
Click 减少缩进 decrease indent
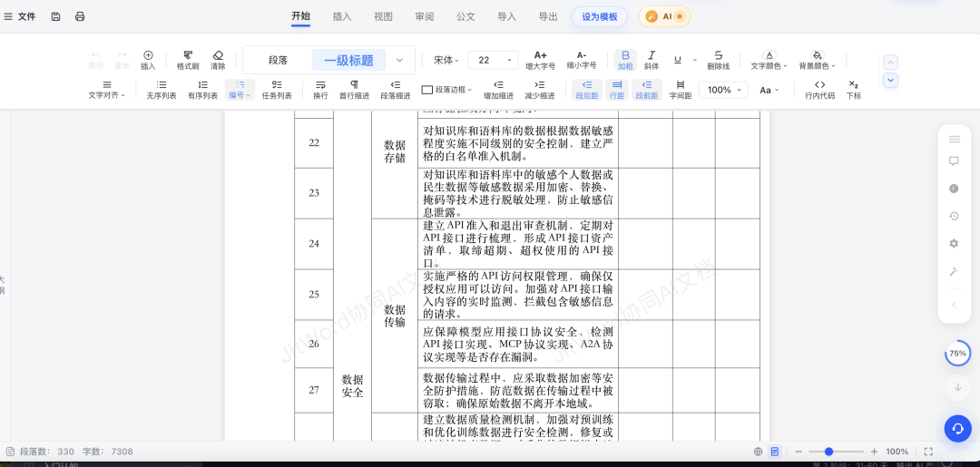pyautogui.click(x=539, y=90)
